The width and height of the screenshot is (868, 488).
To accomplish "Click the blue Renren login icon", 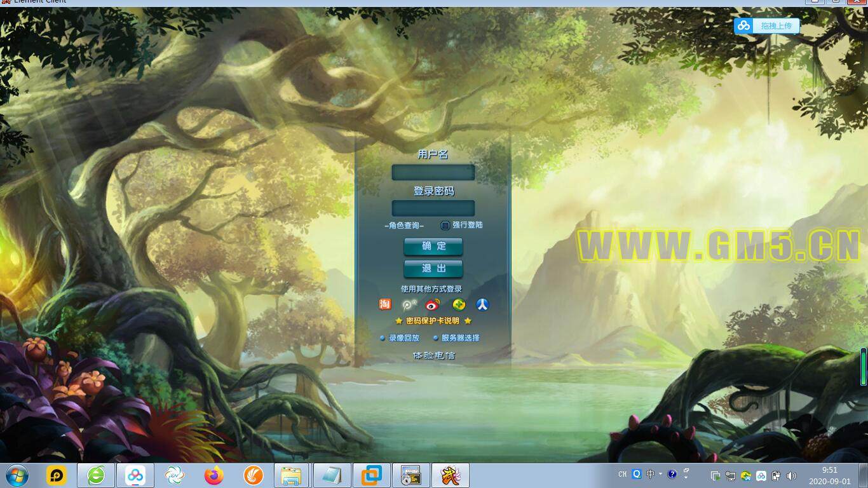I will (483, 304).
